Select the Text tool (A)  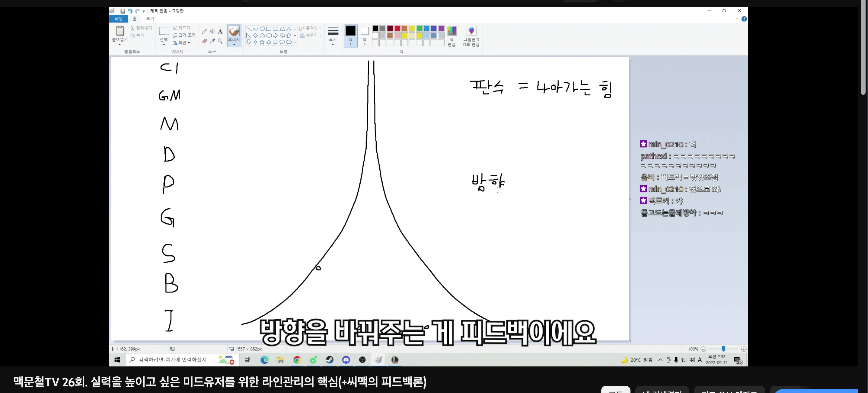(x=220, y=31)
